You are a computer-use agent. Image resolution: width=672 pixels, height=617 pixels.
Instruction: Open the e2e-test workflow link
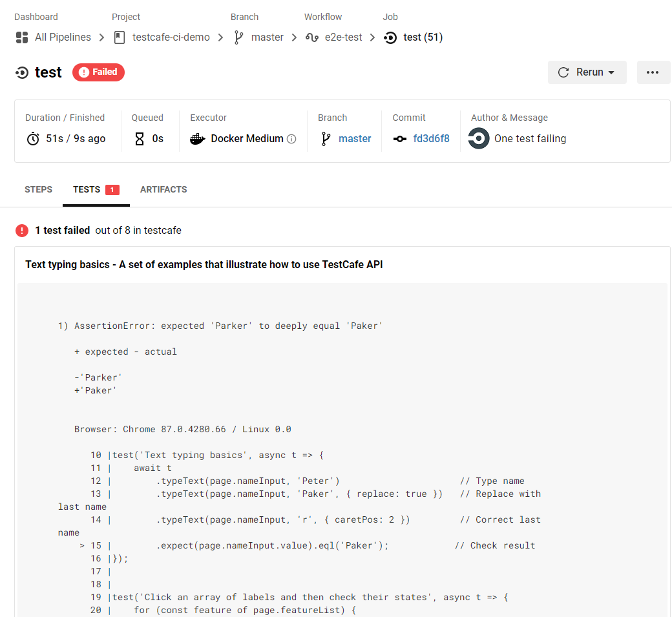(343, 37)
